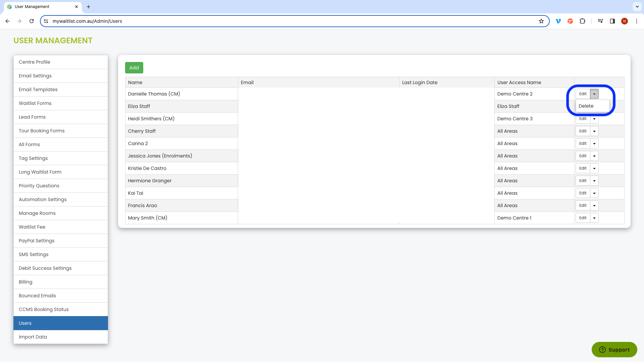Open dropdown arrow for Mary Smith row
Image resolution: width=644 pixels, height=362 pixels.
(x=594, y=218)
